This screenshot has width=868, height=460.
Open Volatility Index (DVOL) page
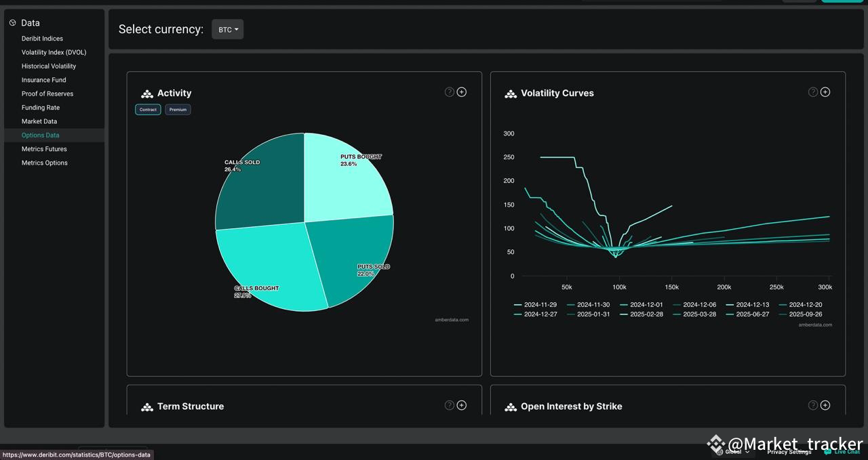(54, 52)
